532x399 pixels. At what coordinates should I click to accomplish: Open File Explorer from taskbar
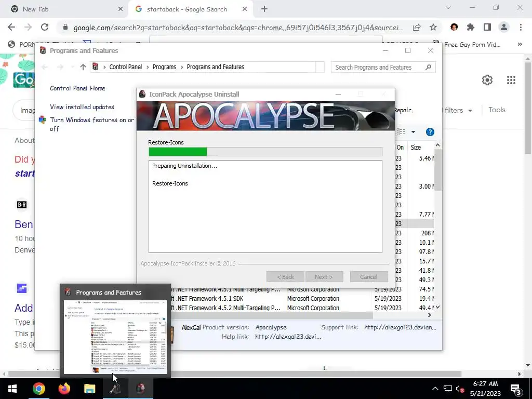click(x=89, y=389)
